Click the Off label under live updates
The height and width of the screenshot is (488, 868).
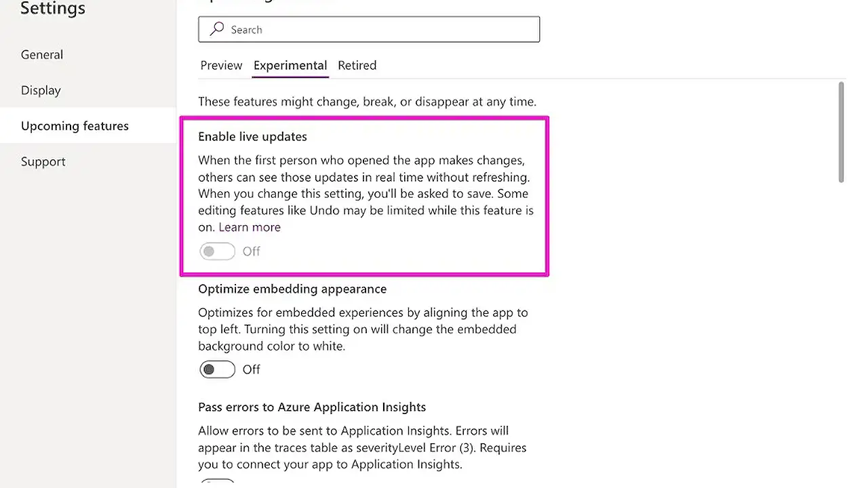(x=252, y=251)
